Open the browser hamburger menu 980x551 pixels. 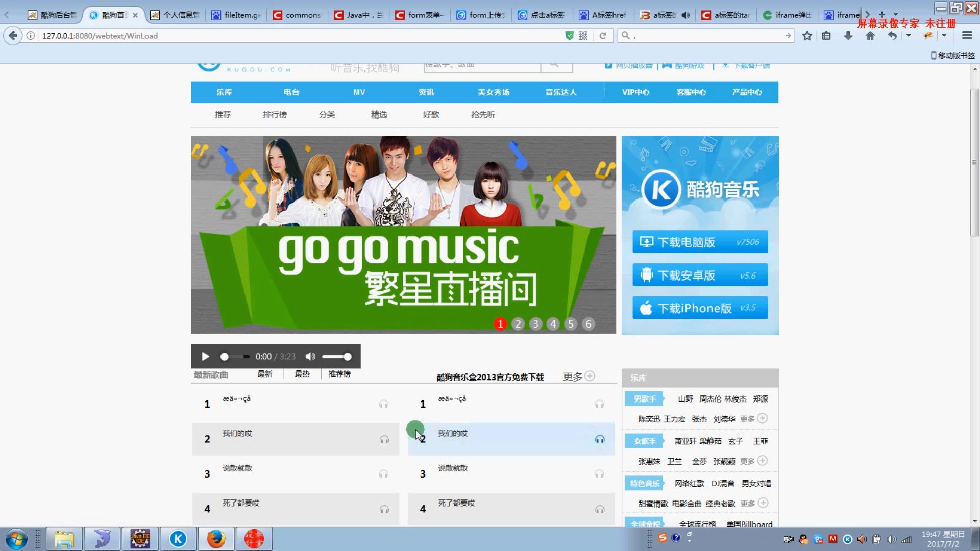click(967, 36)
